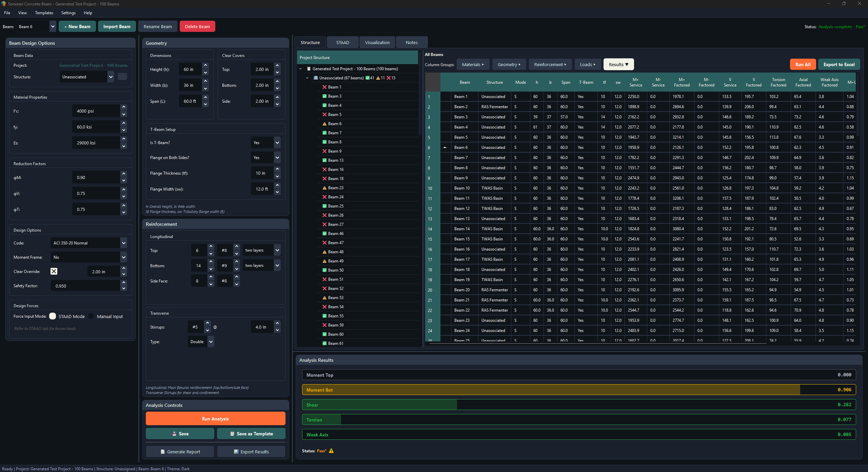The width and height of the screenshot is (868, 472).
Task: Toggle the Clear Override checkbox
Action: click(54, 271)
